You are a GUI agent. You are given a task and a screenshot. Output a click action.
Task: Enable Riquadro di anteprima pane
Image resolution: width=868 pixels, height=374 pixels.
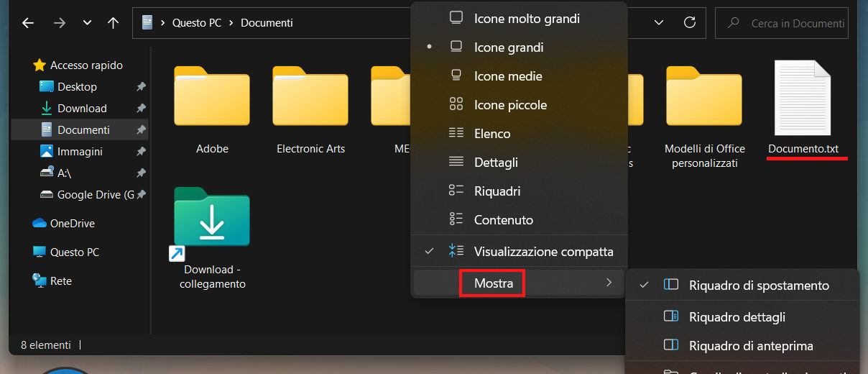tap(751, 346)
